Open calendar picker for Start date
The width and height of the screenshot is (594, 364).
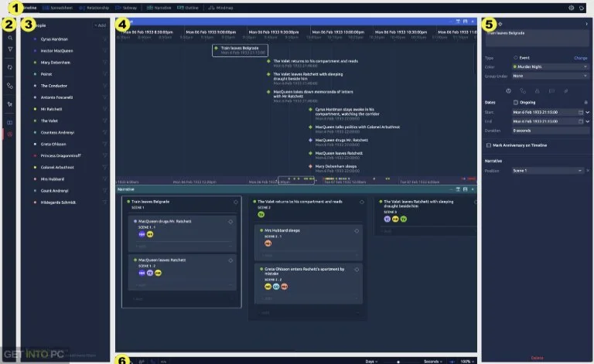tap(581, 112)
